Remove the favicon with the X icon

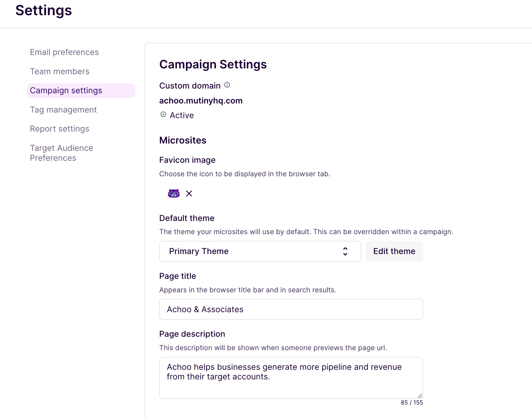[x=189, y=194]
